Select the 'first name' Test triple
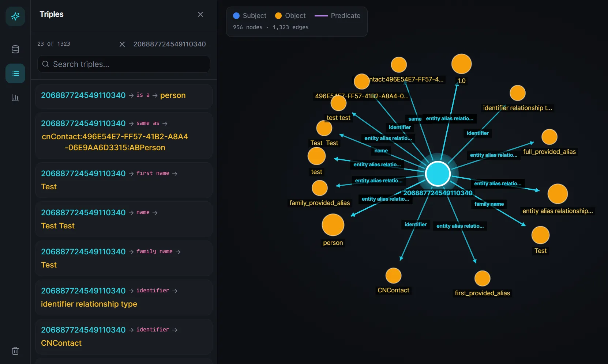Image resolution: width=608 pixels, height=364 pixels. click(x=124, y=180)
